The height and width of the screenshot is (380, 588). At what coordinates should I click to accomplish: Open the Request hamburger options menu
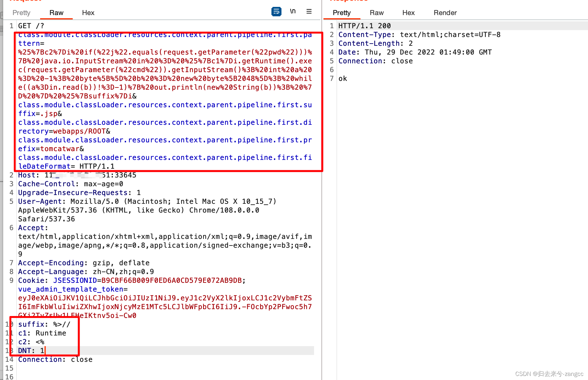pos(309,12)
